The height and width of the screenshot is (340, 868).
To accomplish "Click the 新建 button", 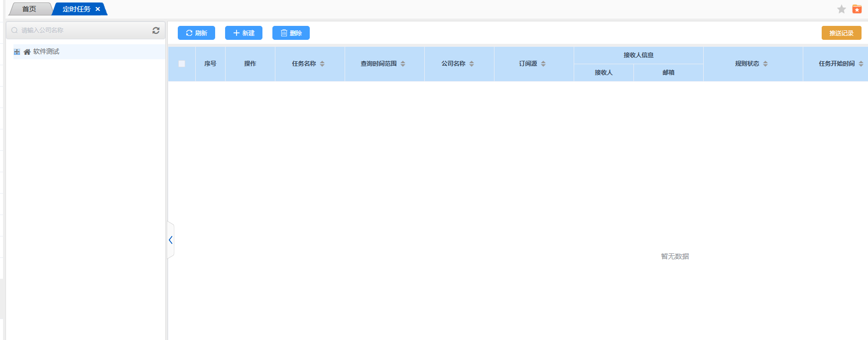I will point(244,33).
